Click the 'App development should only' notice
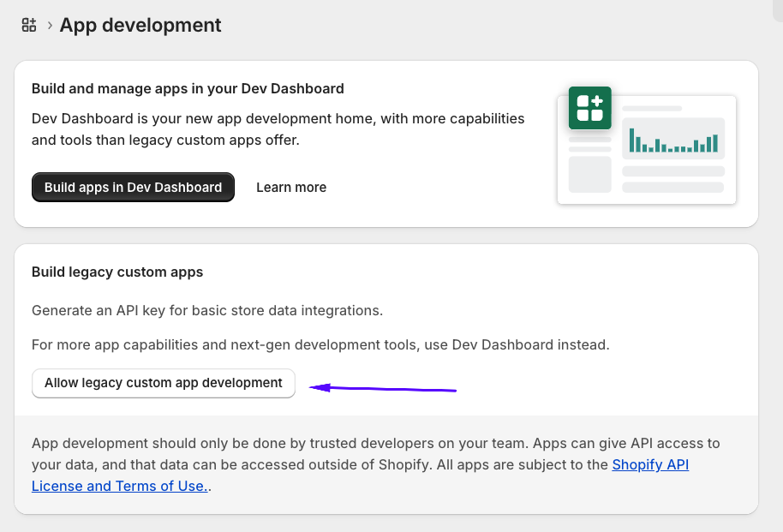 coord(375,464)
